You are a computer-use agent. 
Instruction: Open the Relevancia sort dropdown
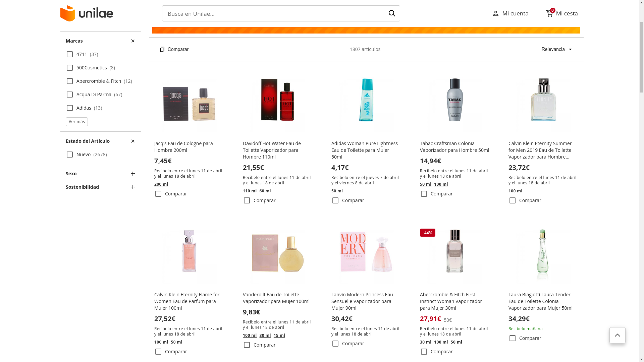pos(556,49)
